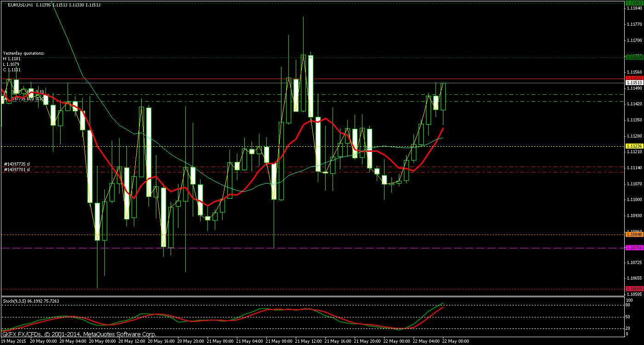Click the yellow 1.11236 price tag
This screenshot has width=644, height=345.
pyautogui.click(x=632, y=146)
